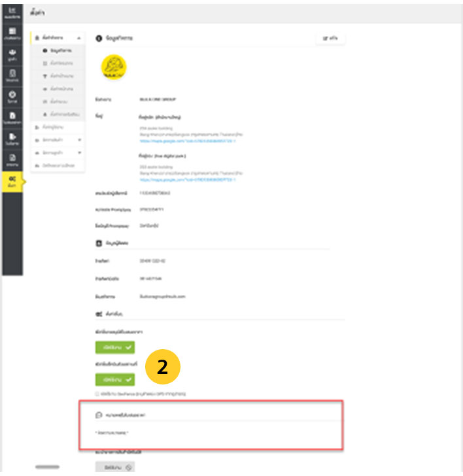
Task: Click the globe-shaped icon in the dark sidebar
Action: click(x=11, y=97)
